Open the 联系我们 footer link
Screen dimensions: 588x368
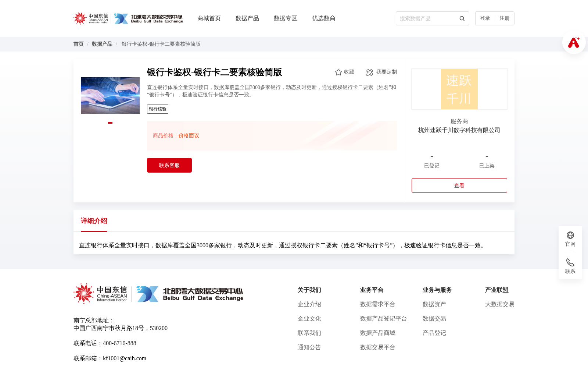tap(309, 333)
